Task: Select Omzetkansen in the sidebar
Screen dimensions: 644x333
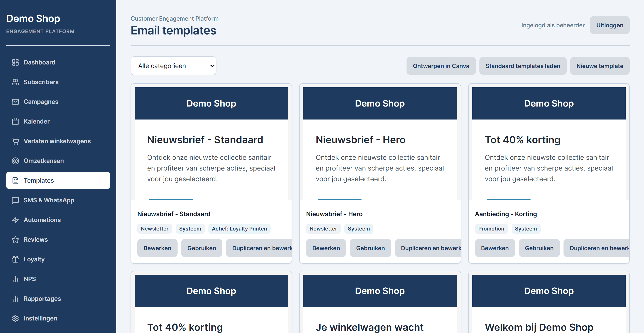Action: tap(58, 161)
